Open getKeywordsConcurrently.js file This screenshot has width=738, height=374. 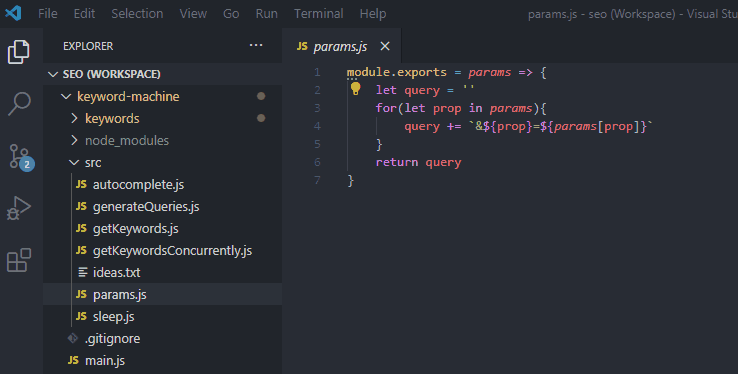pyautogui.click(x=172, y=251)
